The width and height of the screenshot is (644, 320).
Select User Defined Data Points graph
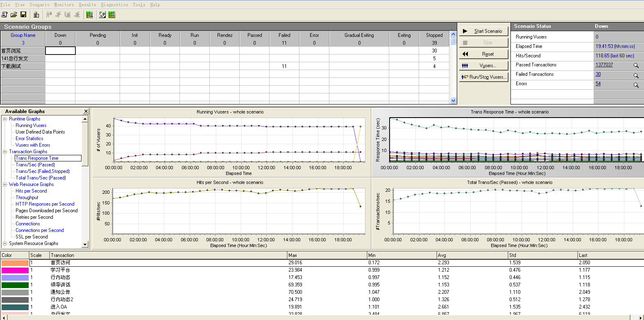(40, 132)
